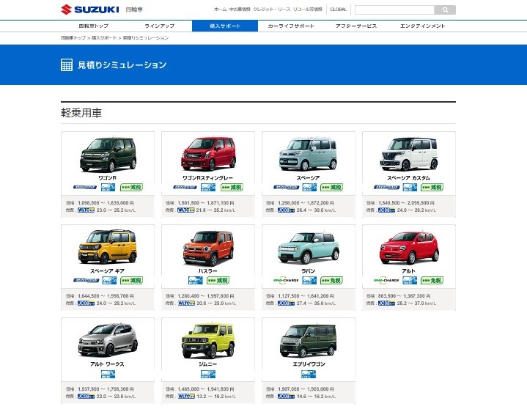Click the 免税 badge under ラパン
The height and width of the screenshot is (420, 527).
pyautogui.click(x=332, y=281)
